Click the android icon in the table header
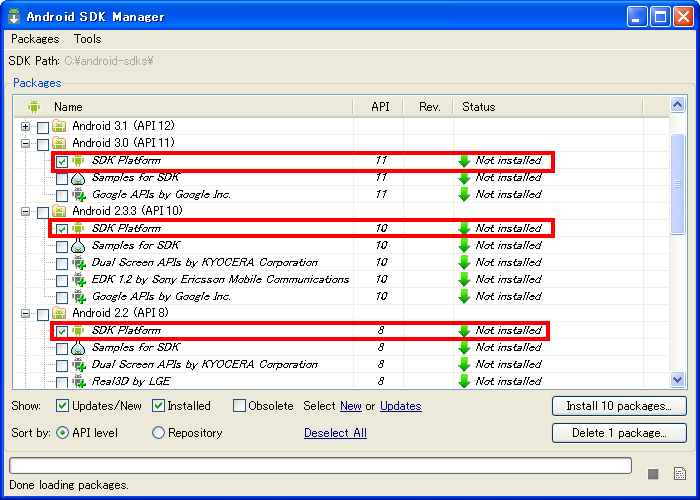 pyautogui.click(x=34, y=107)
